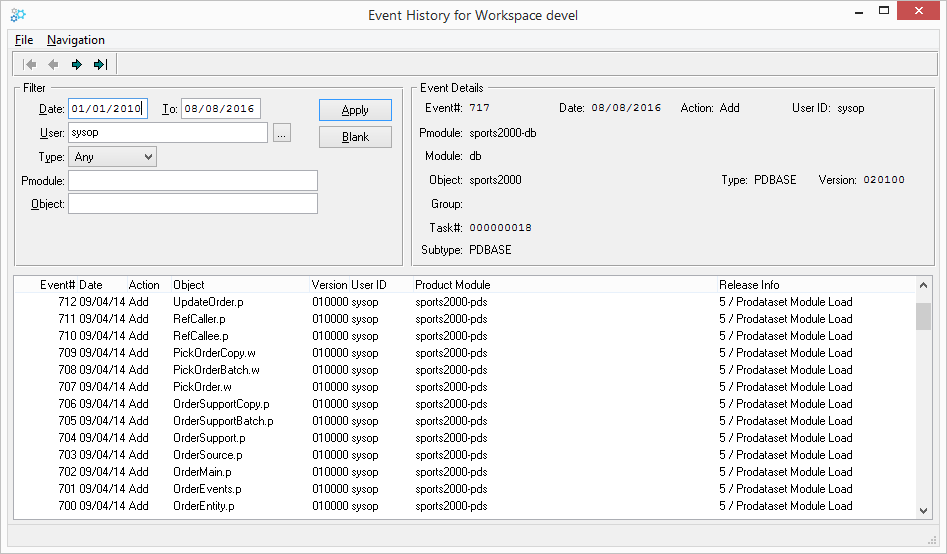Select event row 707 PickOrder.w
This screenshot has height=554, width=947.
[464, 387]
